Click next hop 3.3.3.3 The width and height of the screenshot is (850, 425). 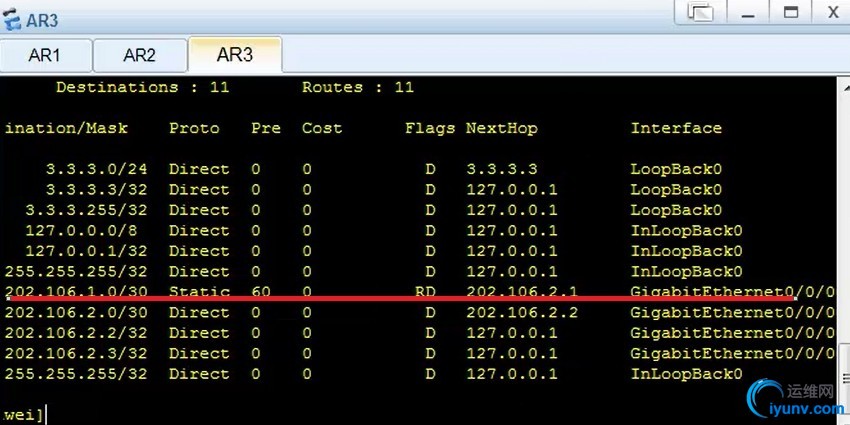(x=501, y=169)
